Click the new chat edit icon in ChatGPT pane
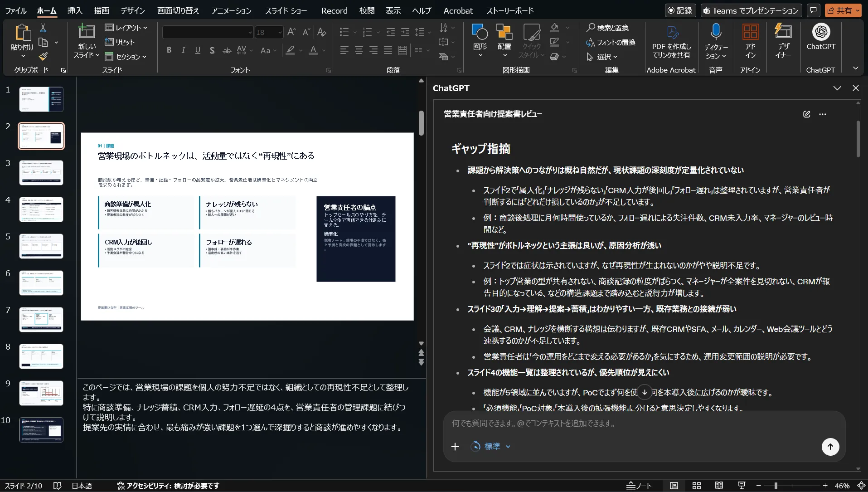The width and height of the screenshot is (868, 492). 806,114
